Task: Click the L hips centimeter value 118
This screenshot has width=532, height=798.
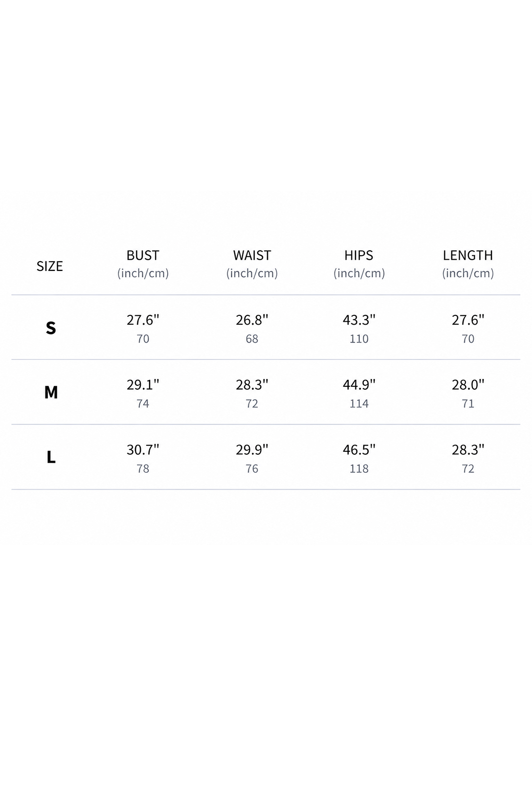Action: pyautogui.click(x=359, y=468)
